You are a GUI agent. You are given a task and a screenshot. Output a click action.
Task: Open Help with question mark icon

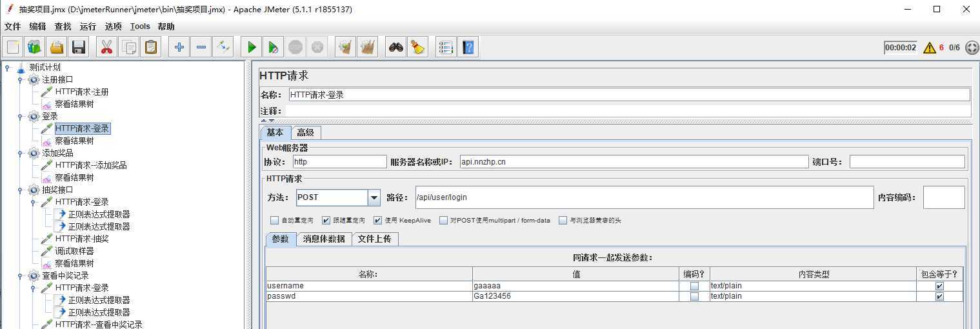(468, 47)
